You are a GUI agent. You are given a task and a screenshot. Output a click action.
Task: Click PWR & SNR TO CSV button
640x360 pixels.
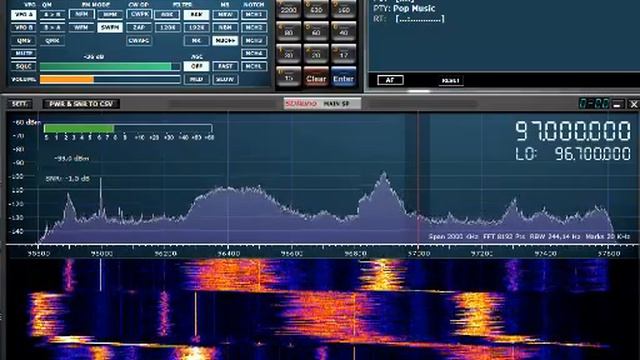[81, 104]
